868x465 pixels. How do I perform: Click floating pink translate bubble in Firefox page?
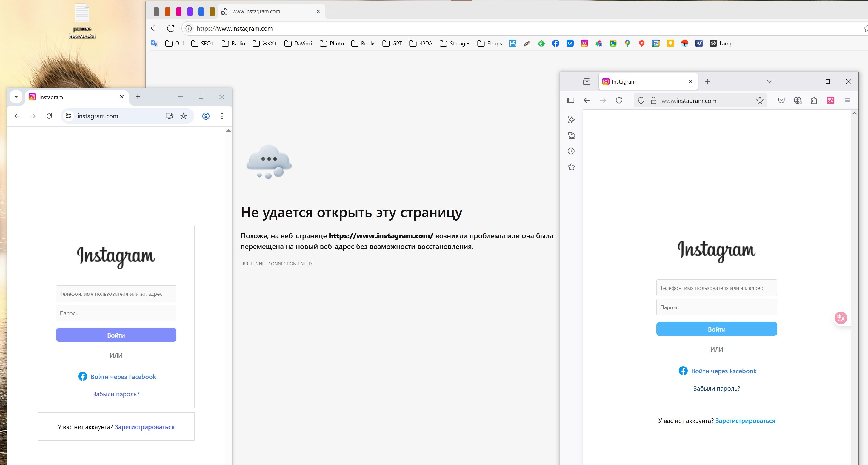point(840,318)
